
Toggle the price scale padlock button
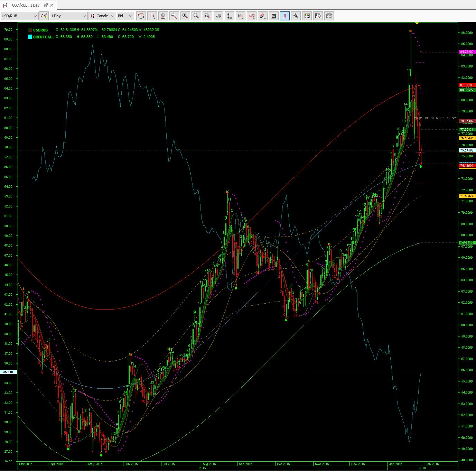coord(163,16)
